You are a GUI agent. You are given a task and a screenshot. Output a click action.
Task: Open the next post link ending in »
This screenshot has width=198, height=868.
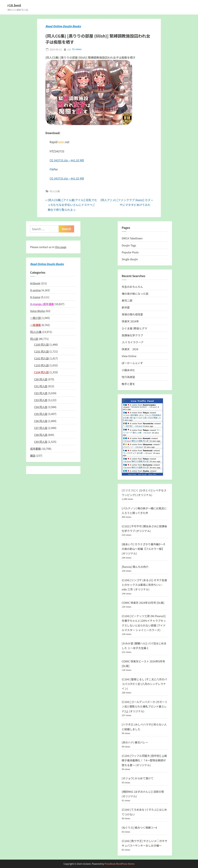[x=127, y=202]
